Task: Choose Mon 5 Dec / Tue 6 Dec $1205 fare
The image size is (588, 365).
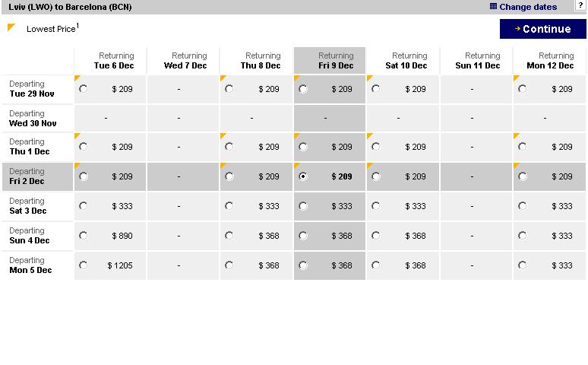Action: click(x=84, y=265)
